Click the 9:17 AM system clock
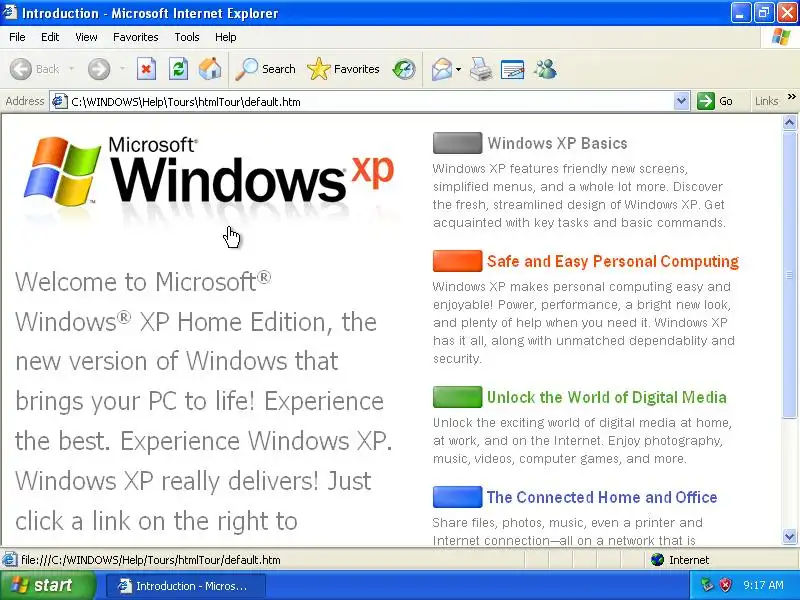Screen dimensions: 800x600 pos(763,585)
